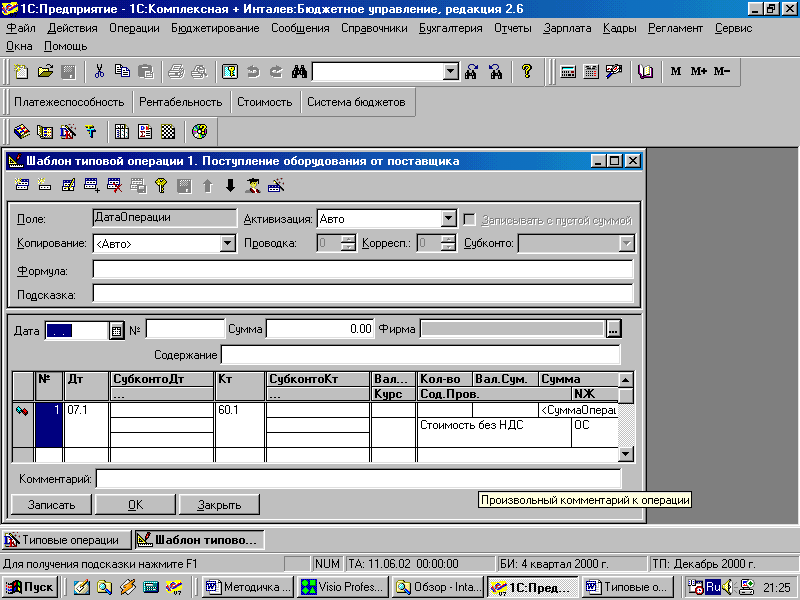Click in the Содержание input field

click(420, 354)
